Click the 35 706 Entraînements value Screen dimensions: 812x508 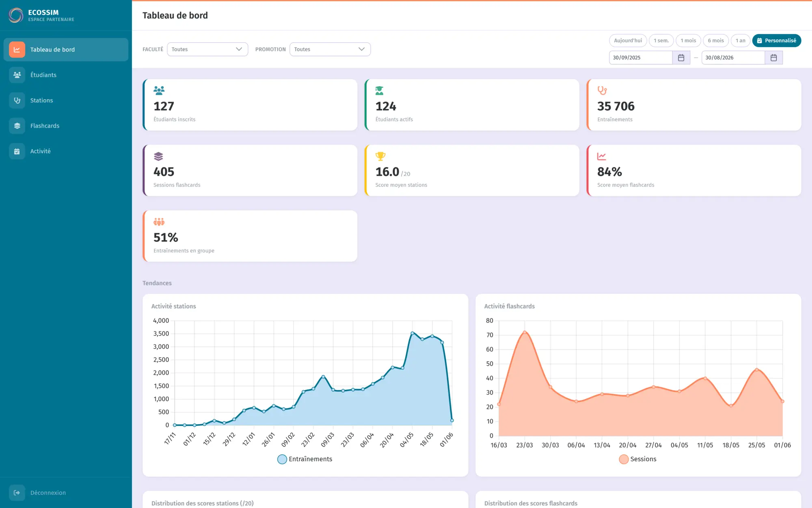click(x=616, y=106)
